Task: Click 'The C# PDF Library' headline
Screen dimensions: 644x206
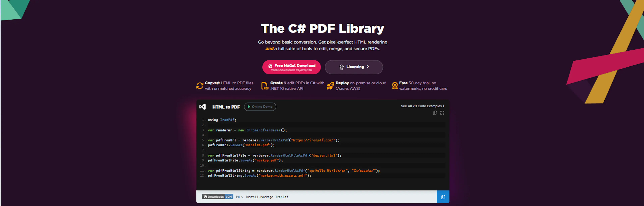Action: click(323, 29)
